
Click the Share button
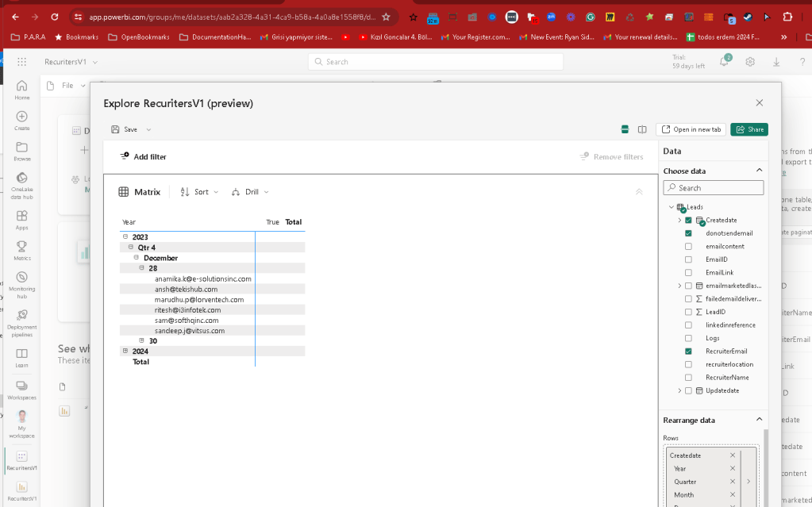coord(749,129)
